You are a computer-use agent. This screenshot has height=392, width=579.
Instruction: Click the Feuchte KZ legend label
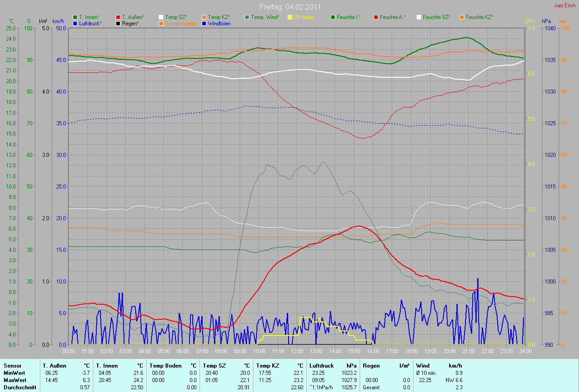479,17
